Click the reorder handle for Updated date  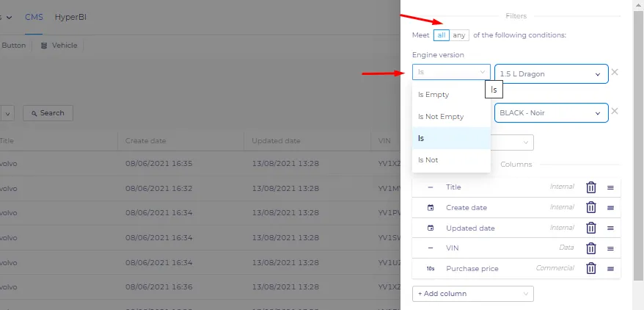(610, 228)
